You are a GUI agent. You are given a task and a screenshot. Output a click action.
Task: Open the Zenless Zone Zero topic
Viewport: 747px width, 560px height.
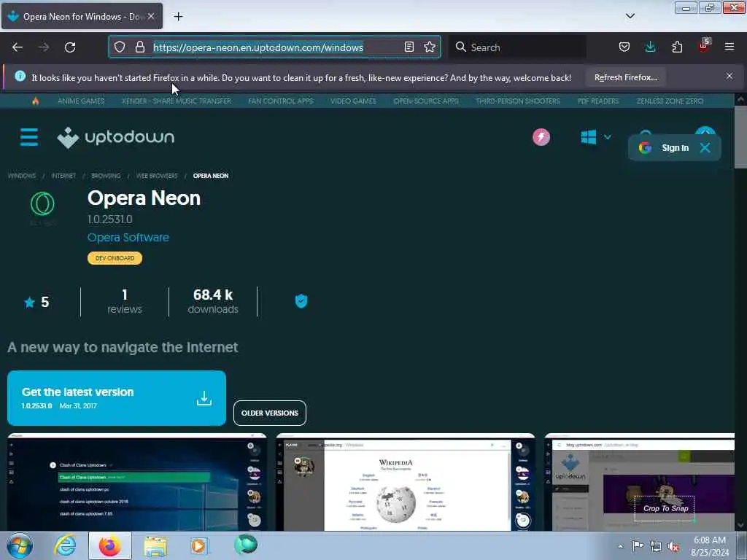(x=670, y=101)
